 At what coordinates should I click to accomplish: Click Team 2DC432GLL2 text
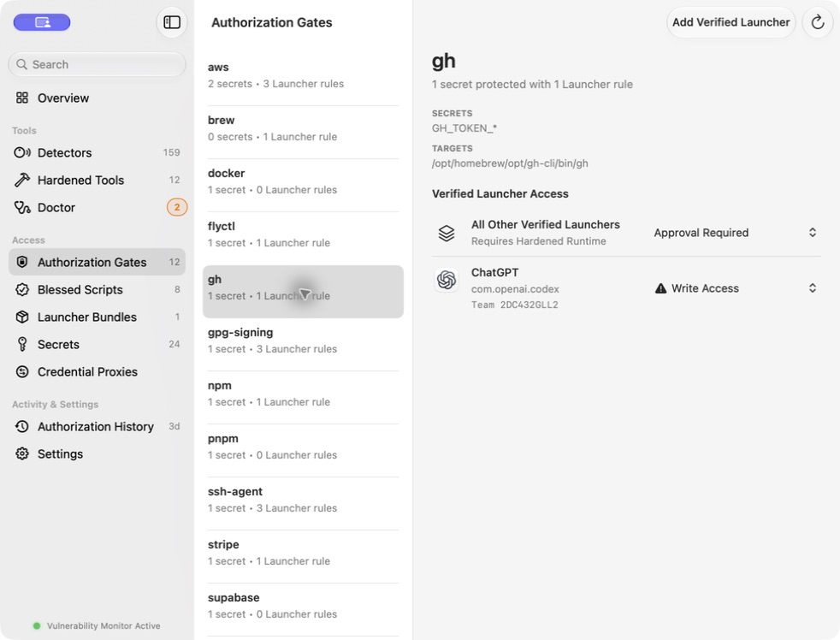514,305
